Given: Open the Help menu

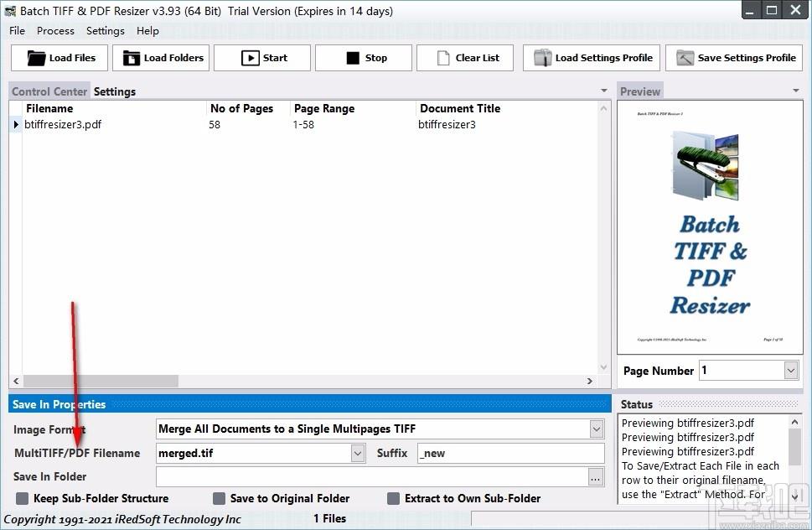Looking at the screenshot, I should 147,30.
